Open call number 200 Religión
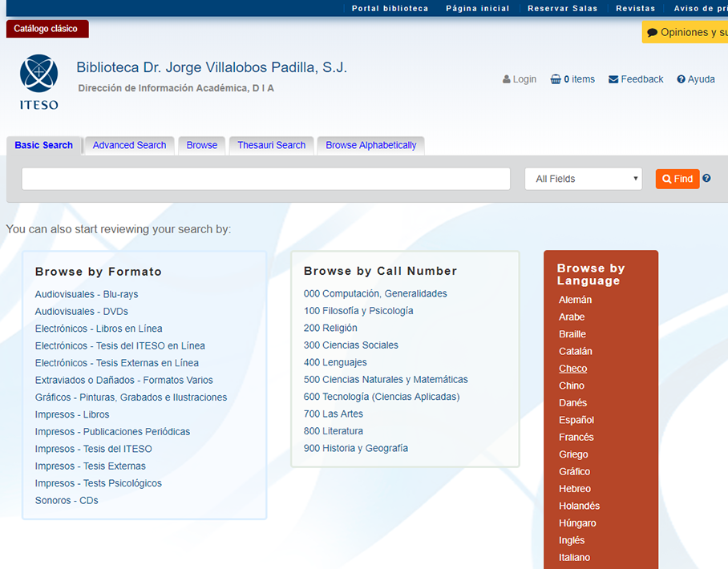This screenshot has width=728, height=569. pyautogui.click(x=330, y=328)
